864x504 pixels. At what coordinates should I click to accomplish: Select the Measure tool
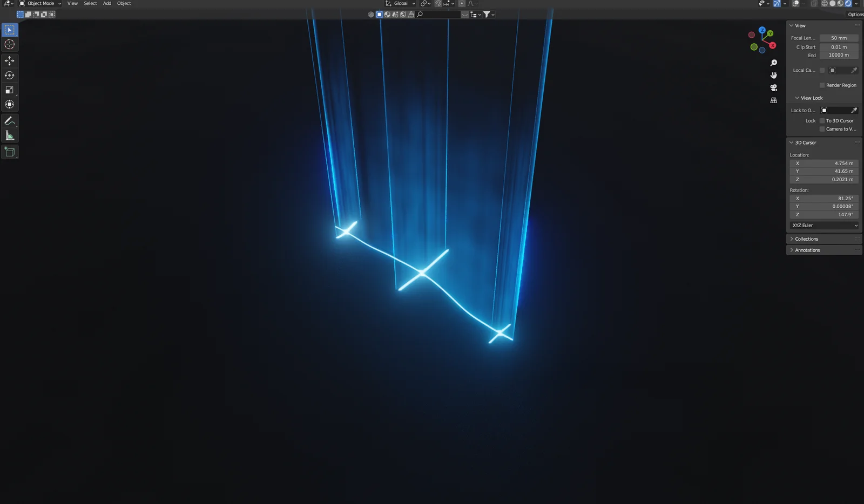point(10,135)
